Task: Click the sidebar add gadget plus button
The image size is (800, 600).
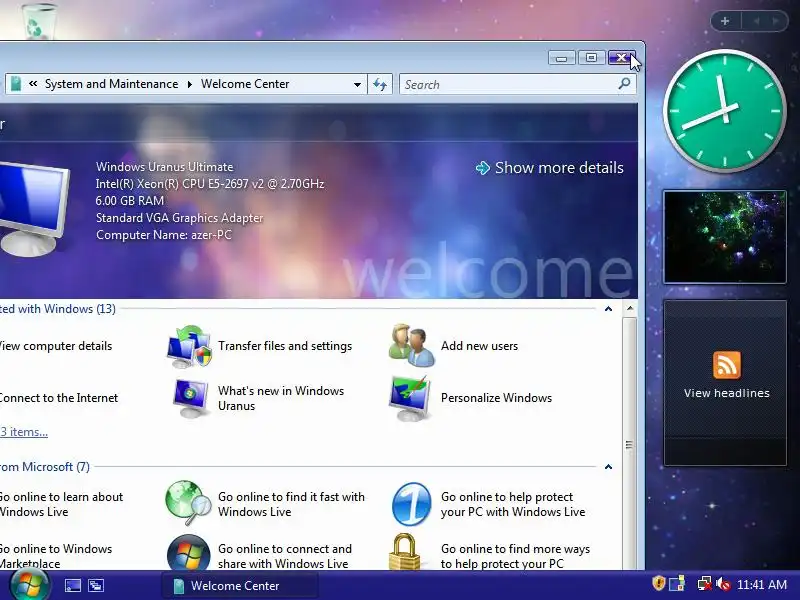Action: [725, 21]
